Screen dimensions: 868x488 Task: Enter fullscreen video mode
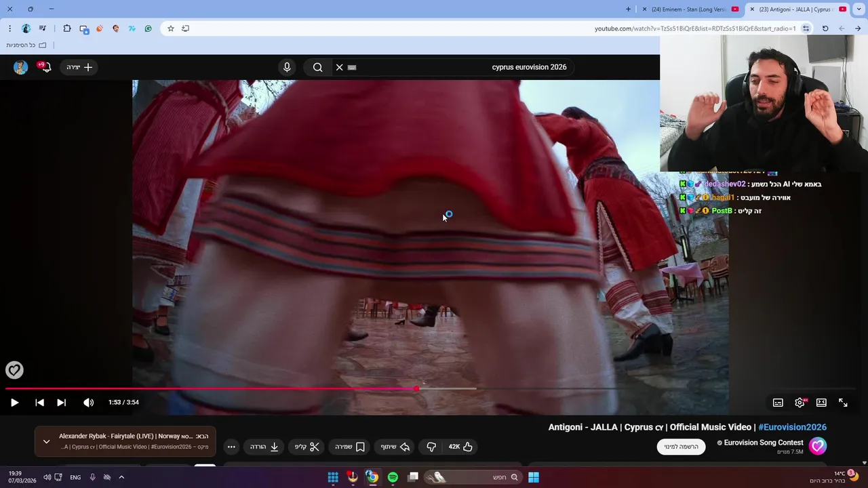click(x=843, y=403)
